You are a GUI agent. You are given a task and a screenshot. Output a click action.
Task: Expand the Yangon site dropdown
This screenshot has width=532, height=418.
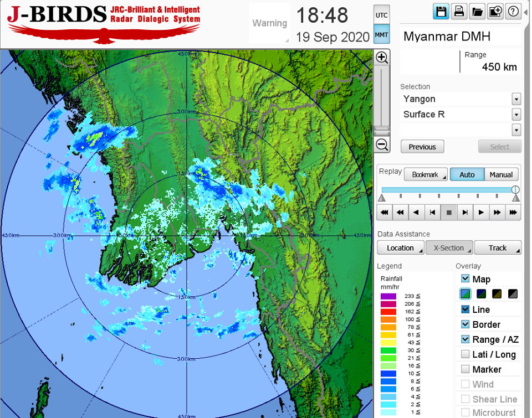coord(516,99)
